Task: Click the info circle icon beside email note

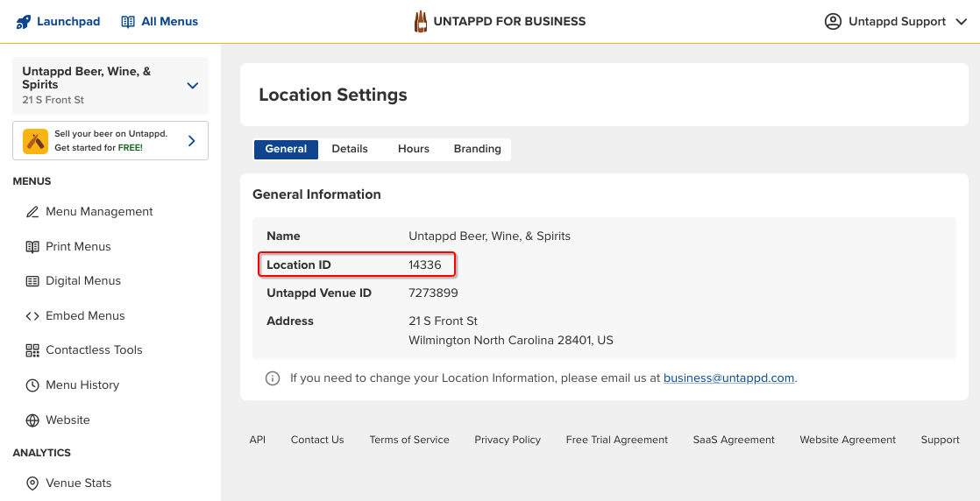Action: [273, 378]
